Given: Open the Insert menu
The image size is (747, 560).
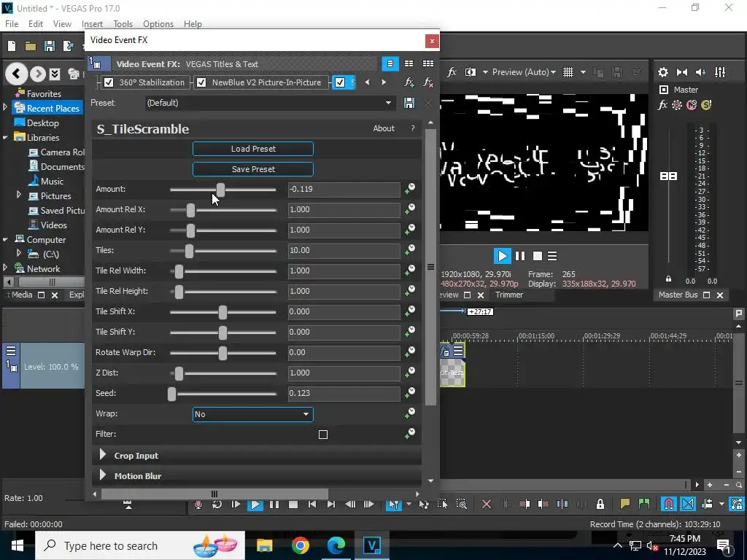Looking at the screenshot, I should [92, 24].
